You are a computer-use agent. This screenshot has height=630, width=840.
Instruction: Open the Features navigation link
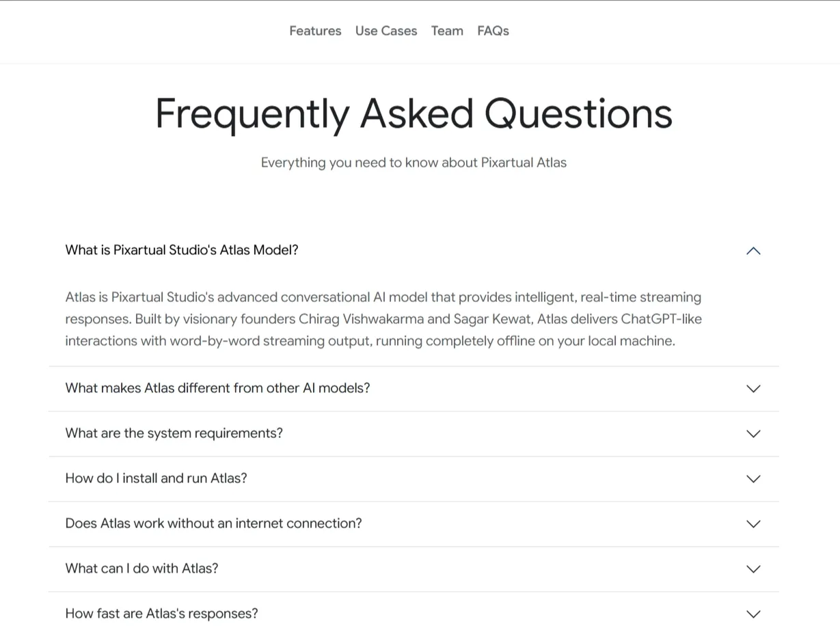(x=315, y=31)
